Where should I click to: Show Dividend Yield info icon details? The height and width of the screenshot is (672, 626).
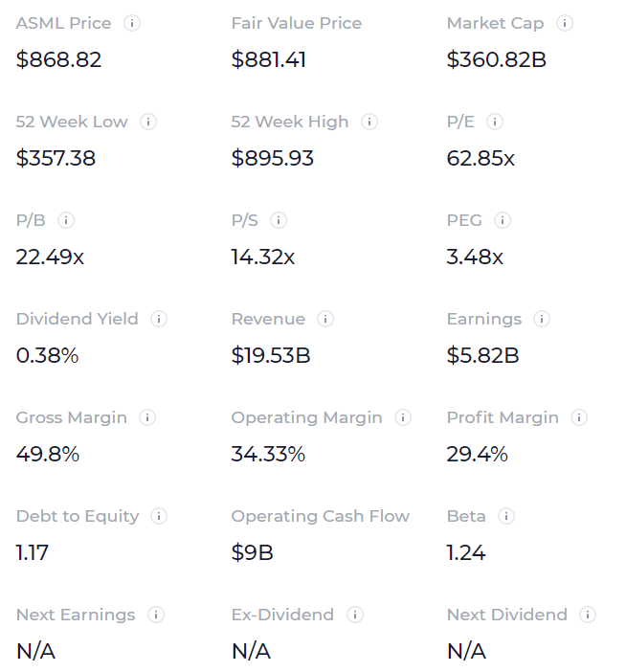159,319
